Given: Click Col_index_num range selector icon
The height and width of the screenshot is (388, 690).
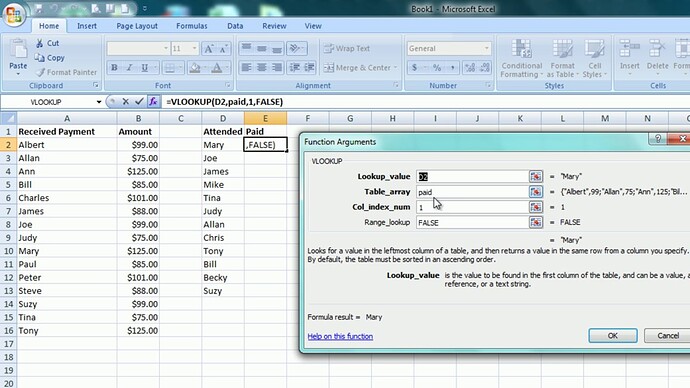Looking at the screenshot, I should coord(536,207).
